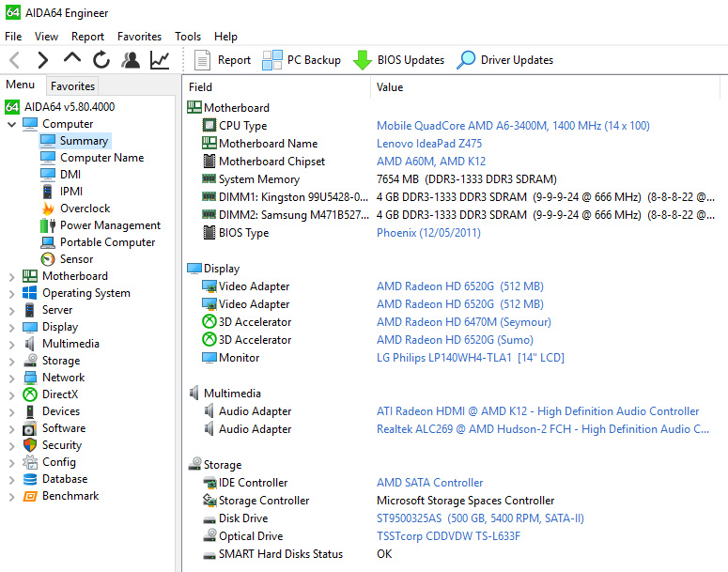Refresh the current page

click(101, 60)
